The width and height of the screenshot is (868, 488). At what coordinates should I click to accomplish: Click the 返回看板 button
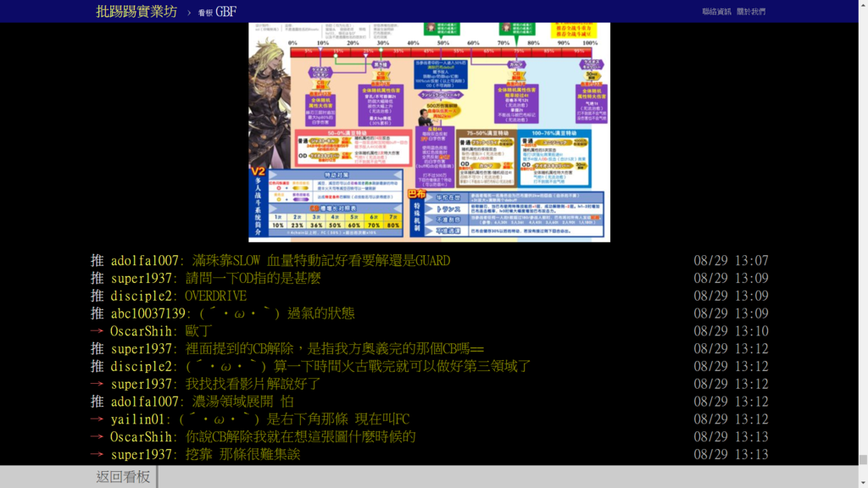[123, 476]
